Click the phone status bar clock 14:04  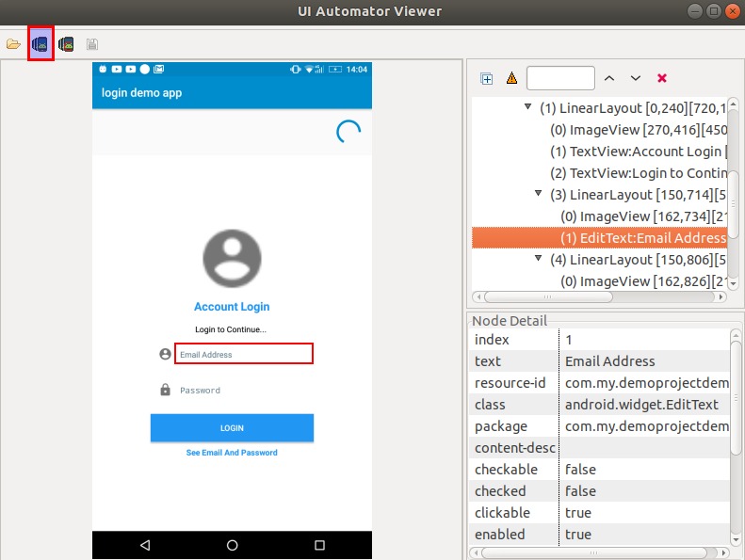click(x=357, y=70)
